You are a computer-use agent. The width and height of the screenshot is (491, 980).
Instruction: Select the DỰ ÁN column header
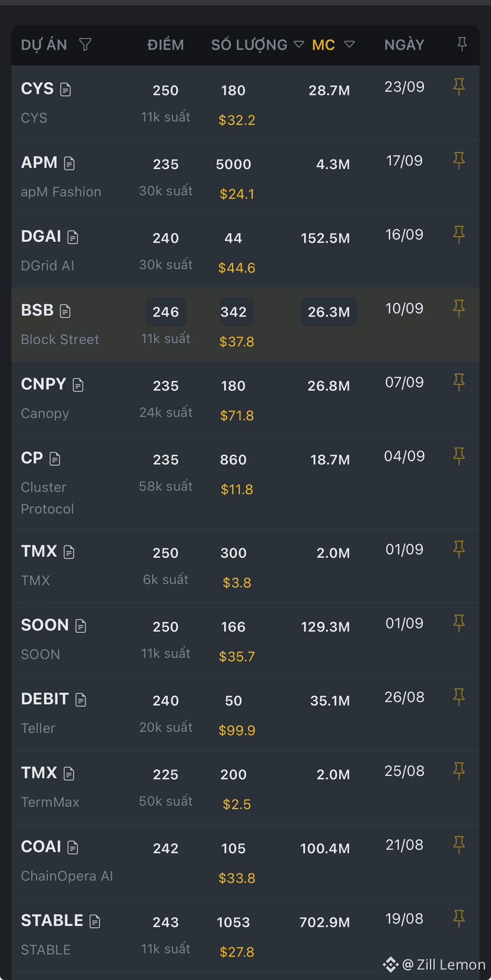(x=44, y=44)
